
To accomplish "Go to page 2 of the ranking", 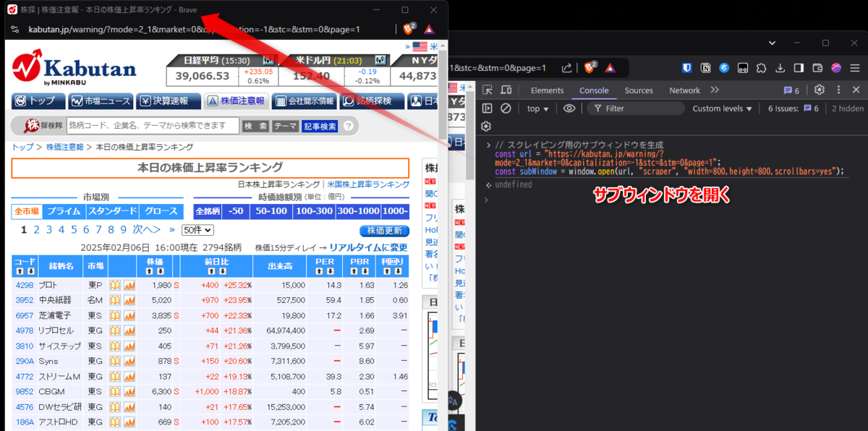I will click(x=37, y=230).
